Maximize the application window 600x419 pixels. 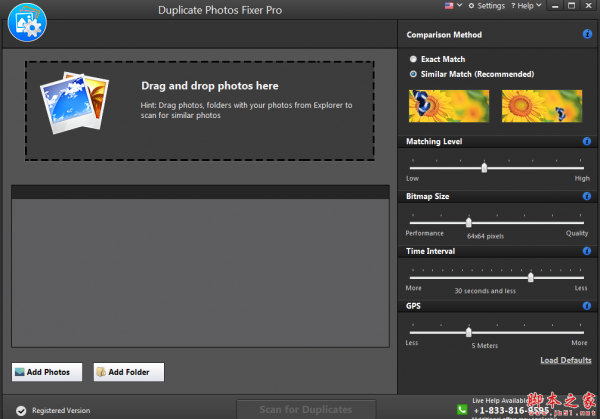coord(571,6)
